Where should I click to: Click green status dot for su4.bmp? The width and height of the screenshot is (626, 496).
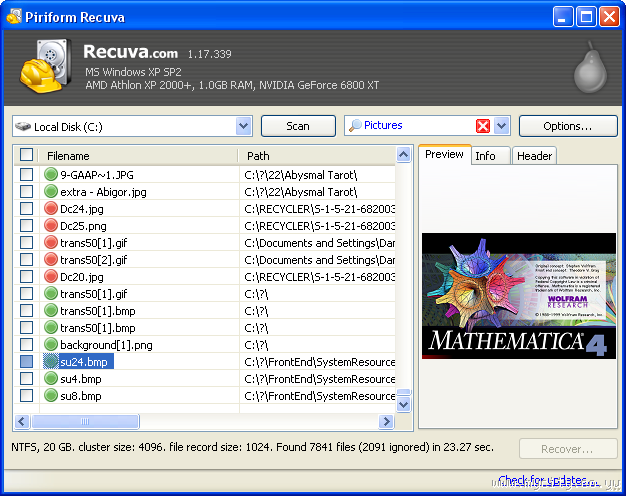coord(51,378)
